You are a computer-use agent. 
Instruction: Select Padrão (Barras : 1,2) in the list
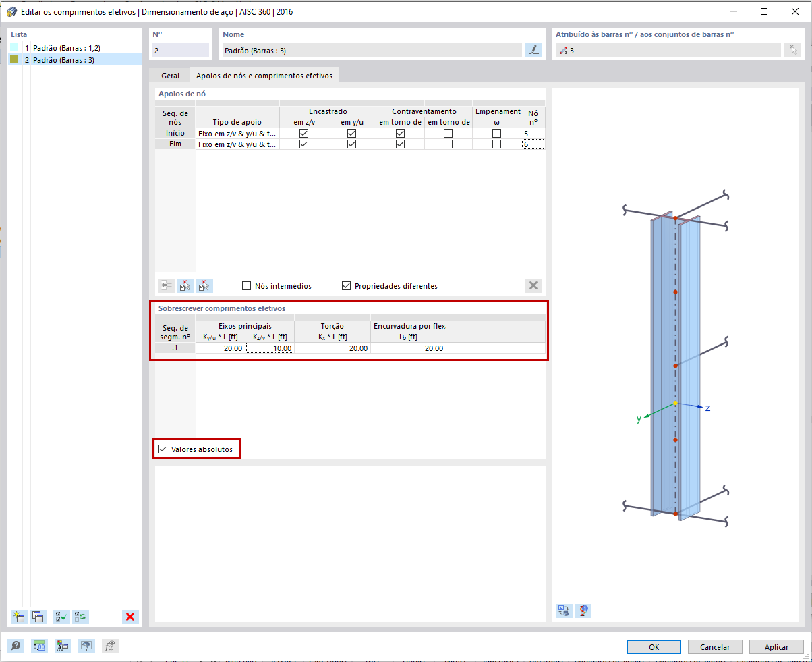tap(67, 47)
